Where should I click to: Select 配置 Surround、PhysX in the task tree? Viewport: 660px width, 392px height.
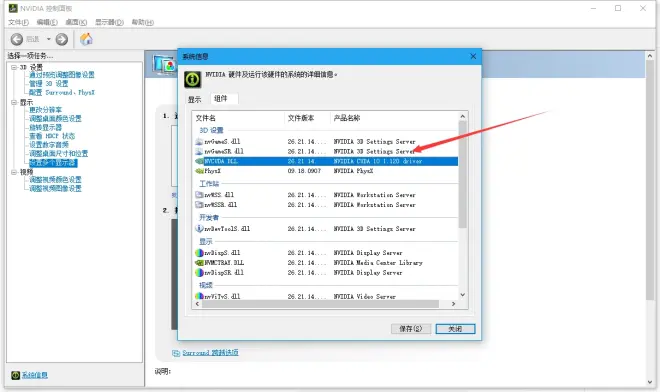point(62,93)
